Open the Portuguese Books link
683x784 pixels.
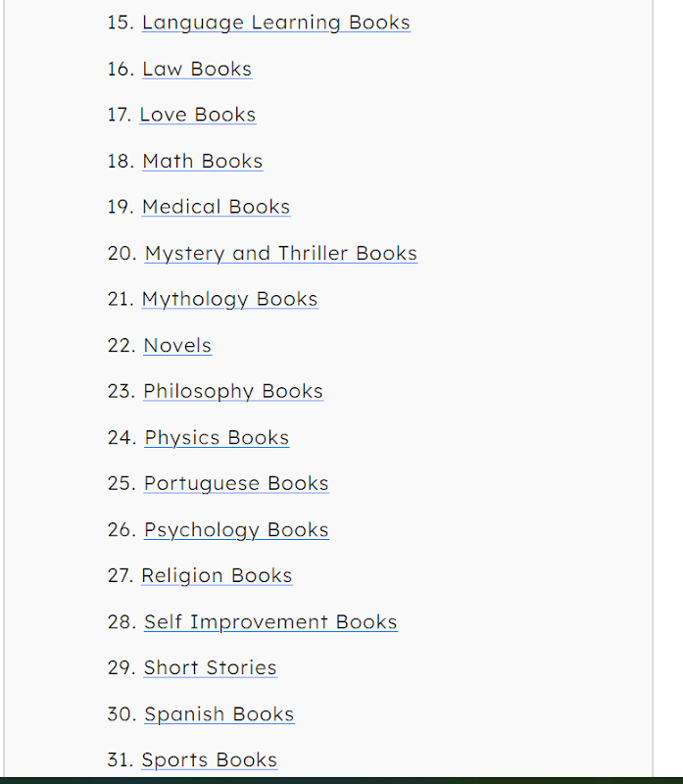pos(236,483)
